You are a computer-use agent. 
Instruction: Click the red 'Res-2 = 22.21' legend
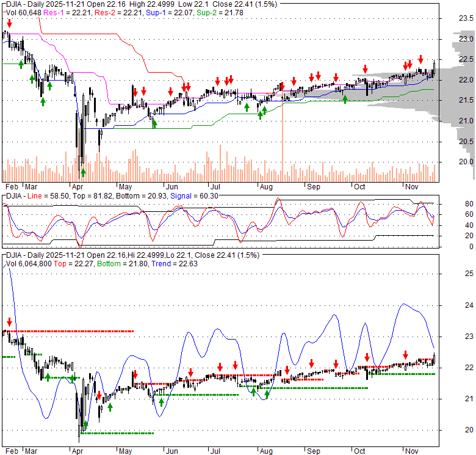point(119,13)
